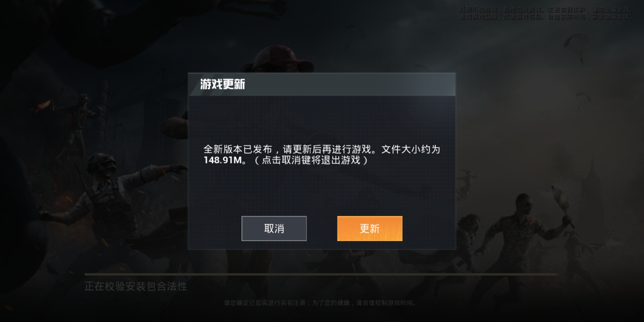This screenshot has height=322, width=644.
Task: Tap the red cap character behind dialog
Action: pyautogui.click(x=282, y=59)
